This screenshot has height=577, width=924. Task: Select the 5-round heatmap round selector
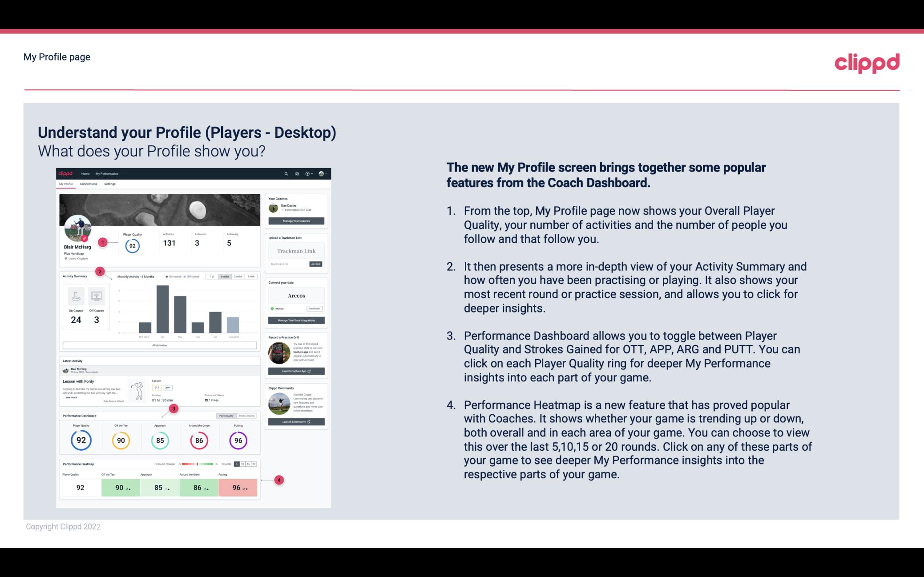tap(238, 463)
